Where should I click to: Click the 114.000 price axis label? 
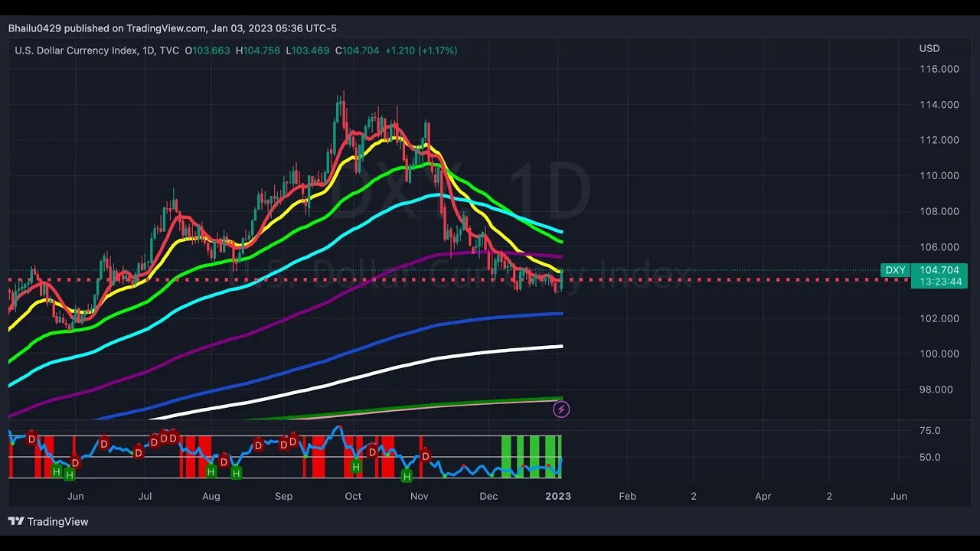939,105
